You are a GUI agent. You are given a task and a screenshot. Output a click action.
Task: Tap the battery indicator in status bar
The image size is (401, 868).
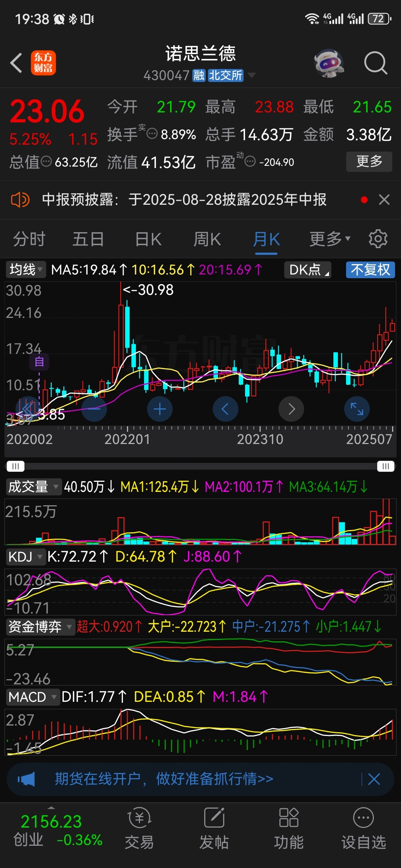pos(379,19)
